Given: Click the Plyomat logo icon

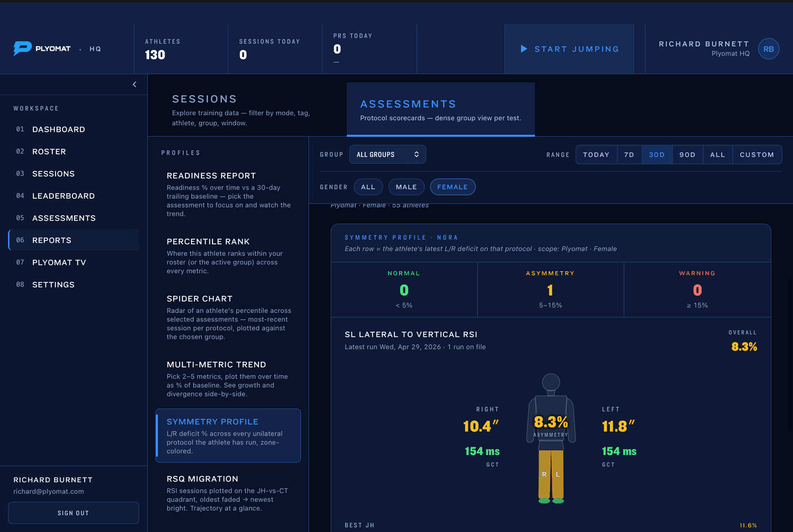Looking at the screenshot, I should tap(22, 49).
